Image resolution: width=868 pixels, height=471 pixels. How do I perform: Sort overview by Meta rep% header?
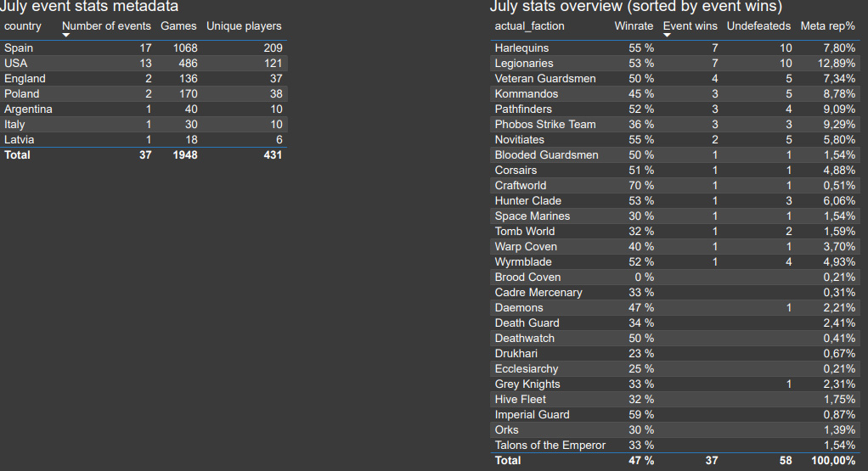click(x=827, y=26)
